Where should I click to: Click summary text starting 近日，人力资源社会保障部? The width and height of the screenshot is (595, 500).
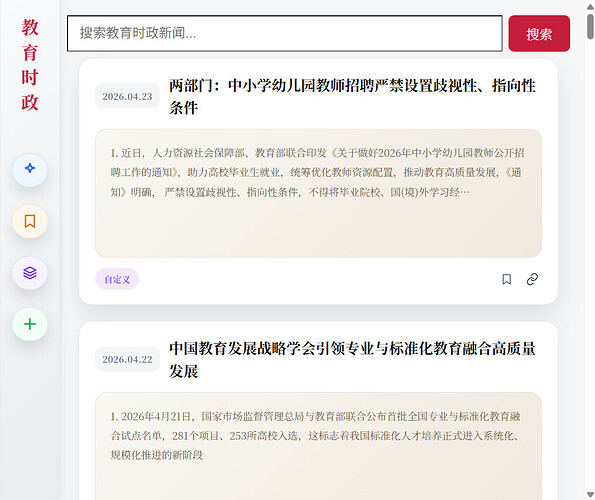[x=318, y=173]
